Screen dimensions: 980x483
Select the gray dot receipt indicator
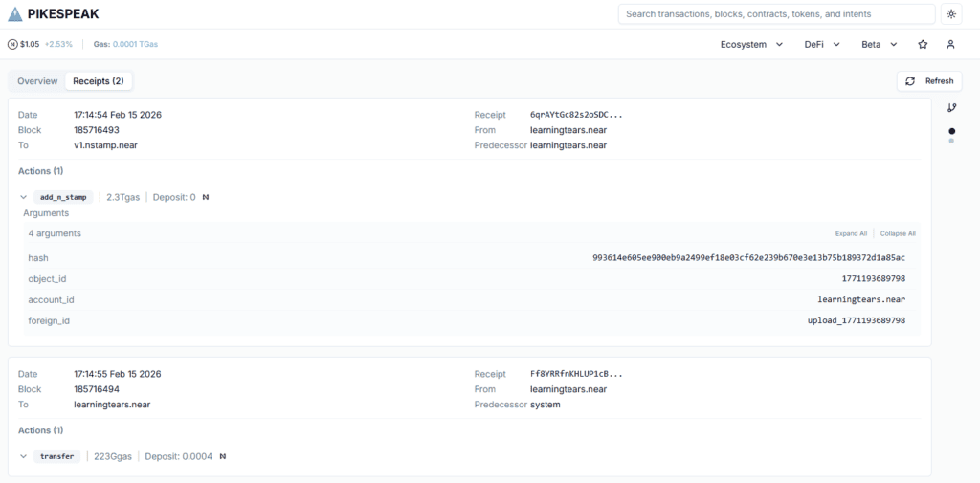[951, 142]
